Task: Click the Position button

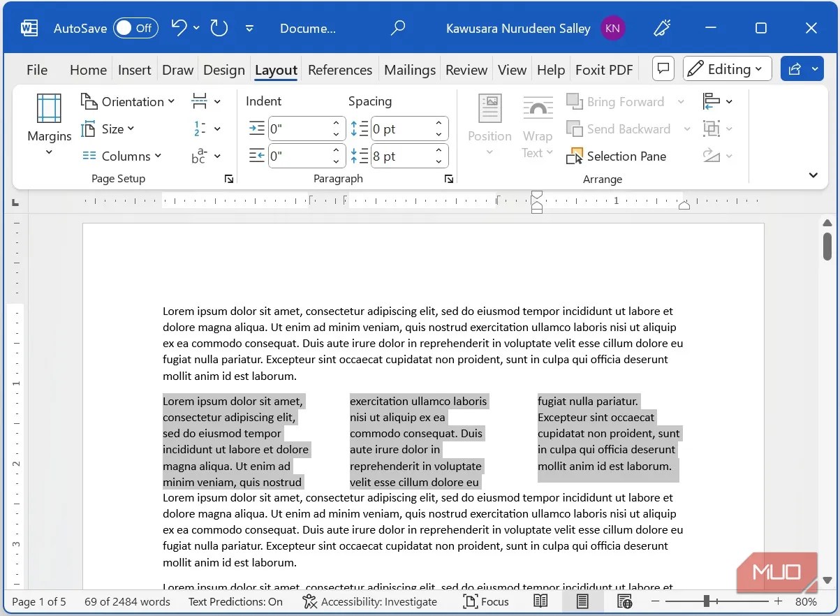Action: pos(489,126)
